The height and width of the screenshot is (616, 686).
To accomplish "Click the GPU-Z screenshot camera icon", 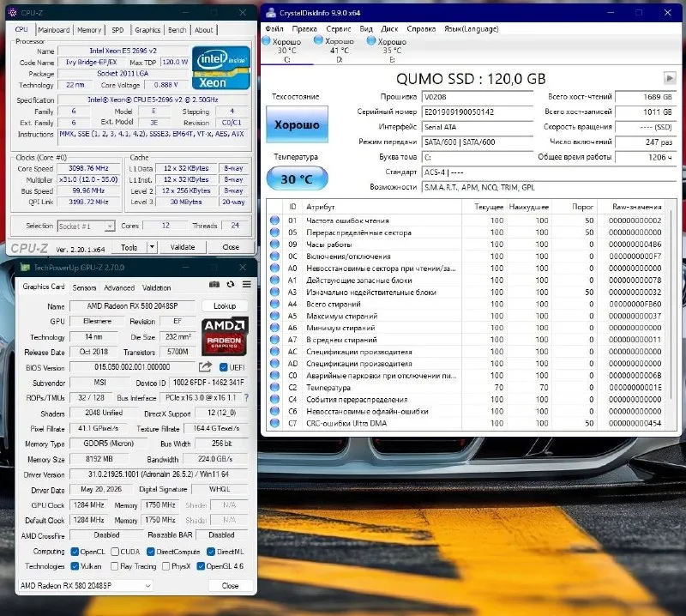I will coord(214,285).
